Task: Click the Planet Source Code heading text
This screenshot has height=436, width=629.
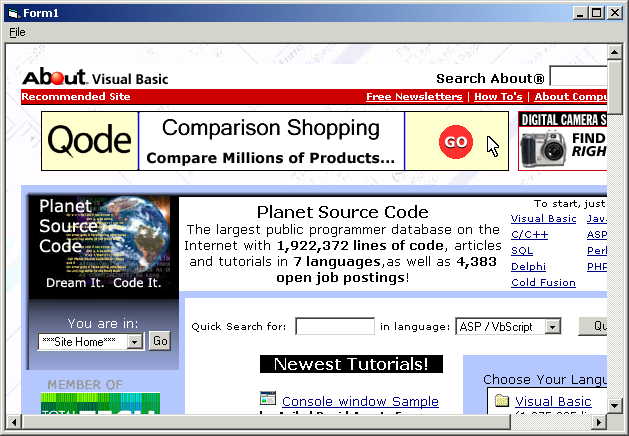Action: click(343, 212)
